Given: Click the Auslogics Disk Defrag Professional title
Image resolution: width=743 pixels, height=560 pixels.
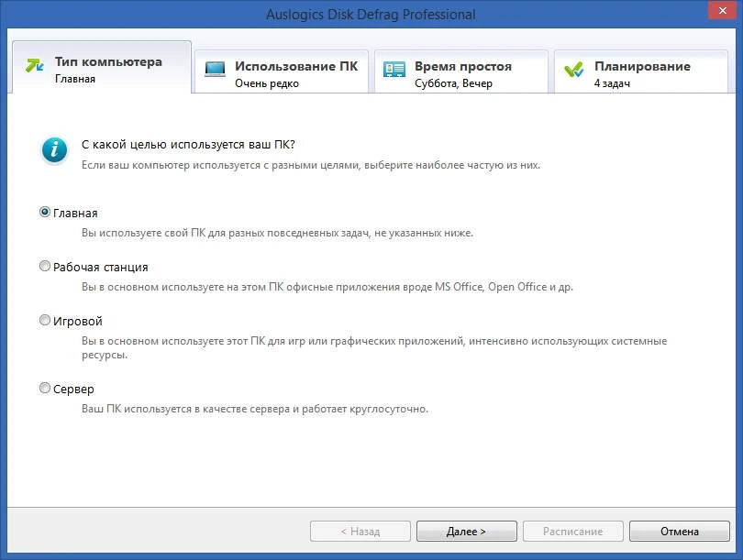Looking at the screenshot, I should pos(371,14).
